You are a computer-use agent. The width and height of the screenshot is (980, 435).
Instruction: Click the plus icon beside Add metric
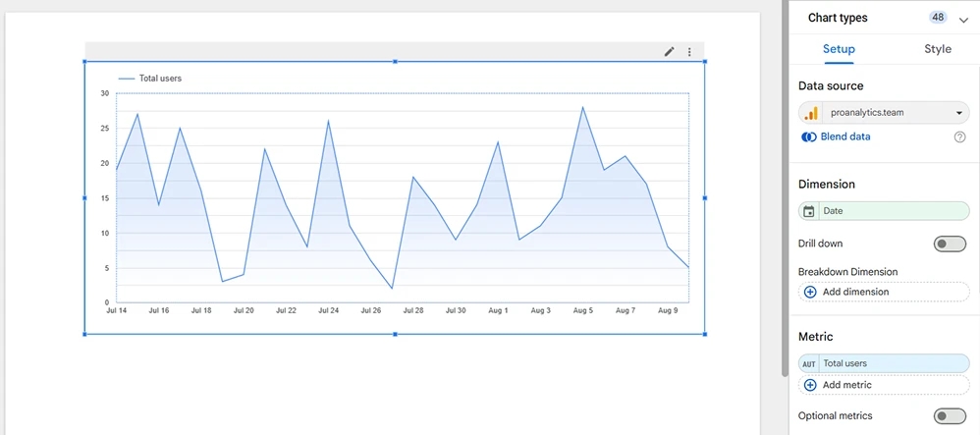pyautogui.click(x=810, y=385)
